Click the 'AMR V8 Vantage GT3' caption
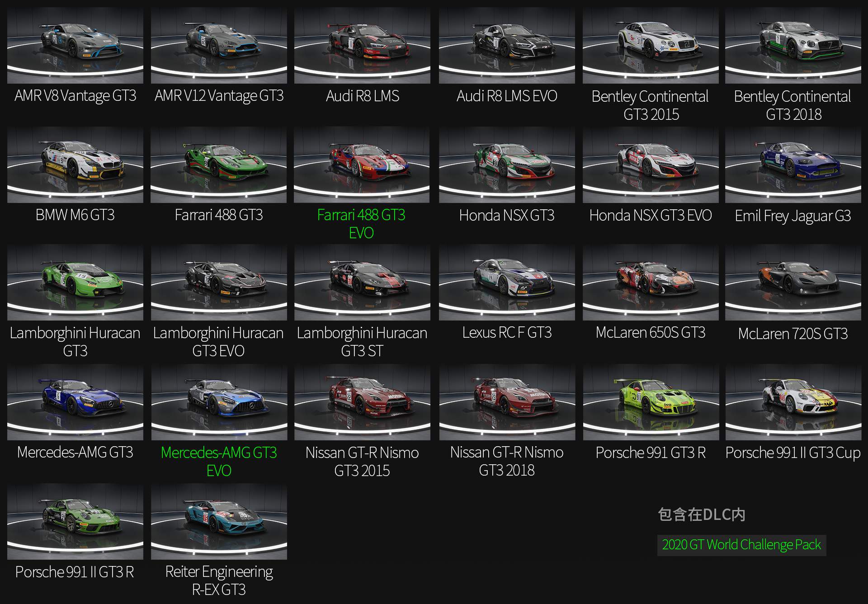 pyautogui.click(x=75, y=96)
